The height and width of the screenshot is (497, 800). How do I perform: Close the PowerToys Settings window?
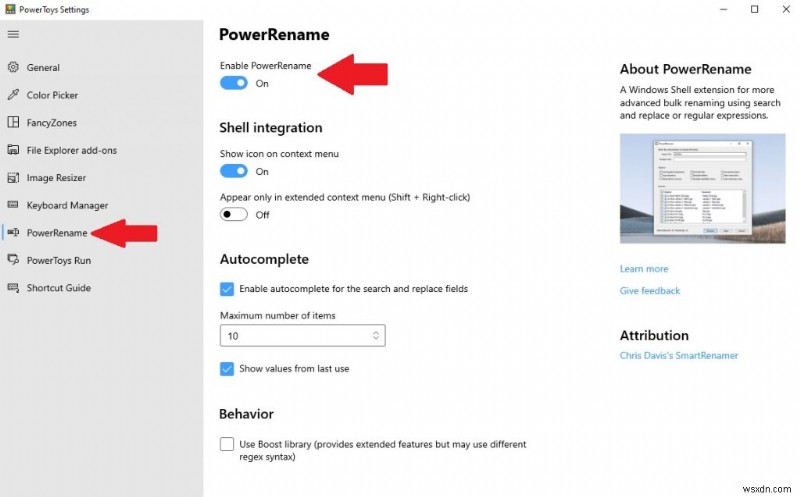pyautogui.click(x=786, y=9)
